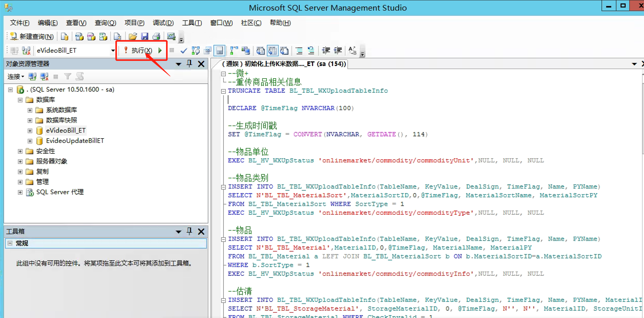Increase indent of selected lines
Screen dimensions: 644x318
338,50
